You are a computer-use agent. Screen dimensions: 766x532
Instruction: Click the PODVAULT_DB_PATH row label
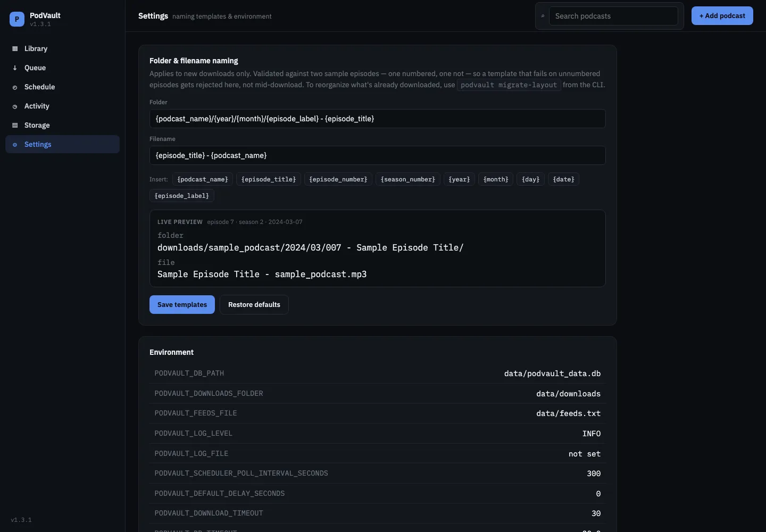click(x=189, y=373)
